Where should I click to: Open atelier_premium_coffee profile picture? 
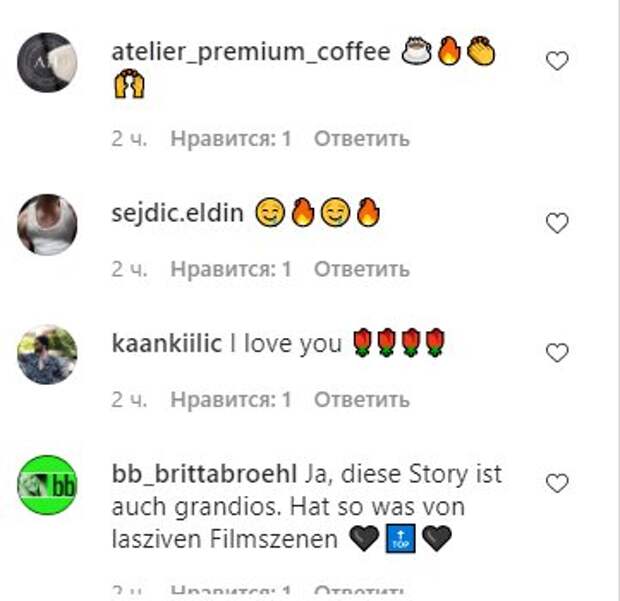tap(47, 62)
